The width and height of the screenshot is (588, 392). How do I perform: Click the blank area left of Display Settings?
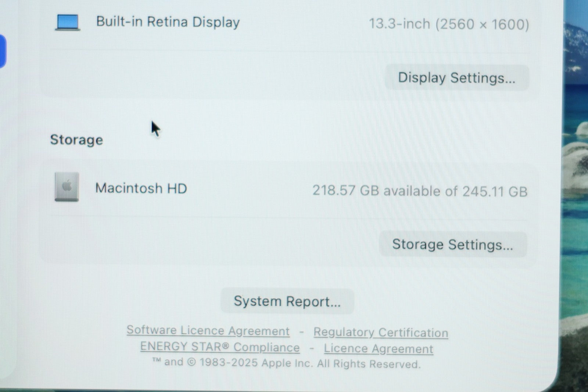tap(213, 77)
